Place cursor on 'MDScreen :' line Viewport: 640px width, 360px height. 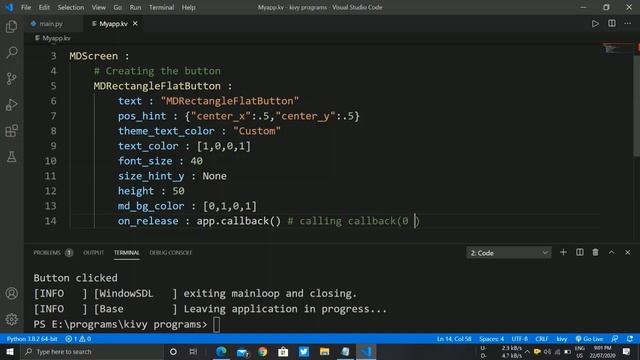click(x=99, y=56)
